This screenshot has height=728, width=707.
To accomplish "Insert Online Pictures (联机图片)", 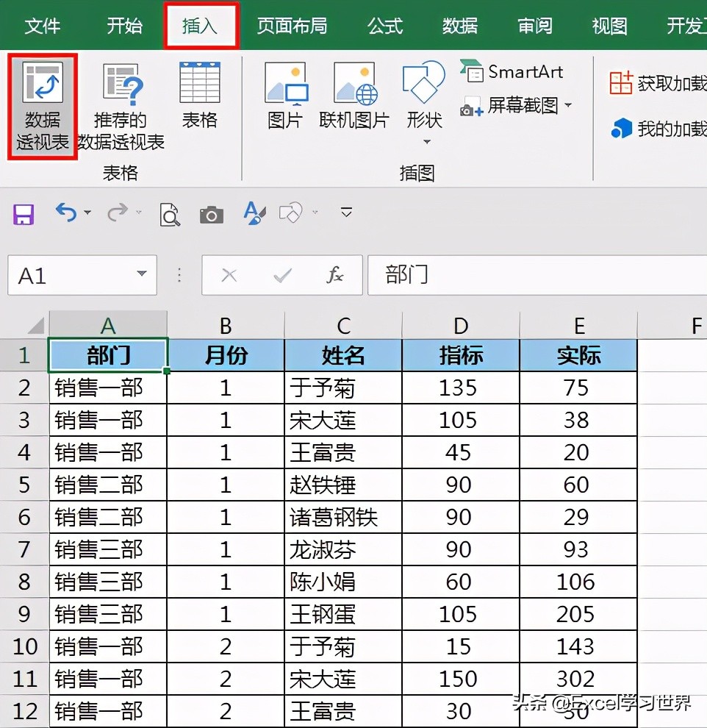I will (354, 95).
